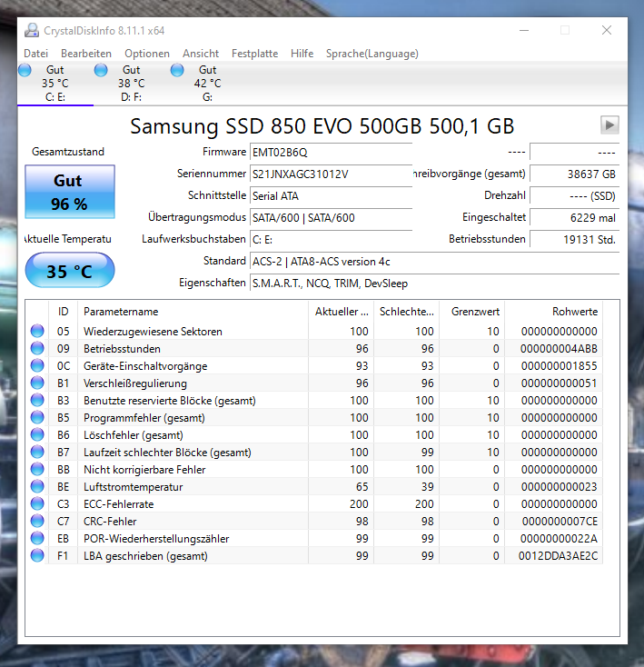Click status orb for Benutzte reservierte Blöcke
Viewport: 644px width, 667px height.
pos(37,400)
